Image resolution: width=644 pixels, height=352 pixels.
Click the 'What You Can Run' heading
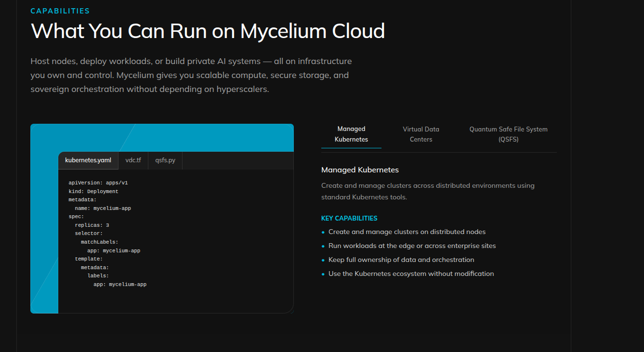tap(208, 31)
